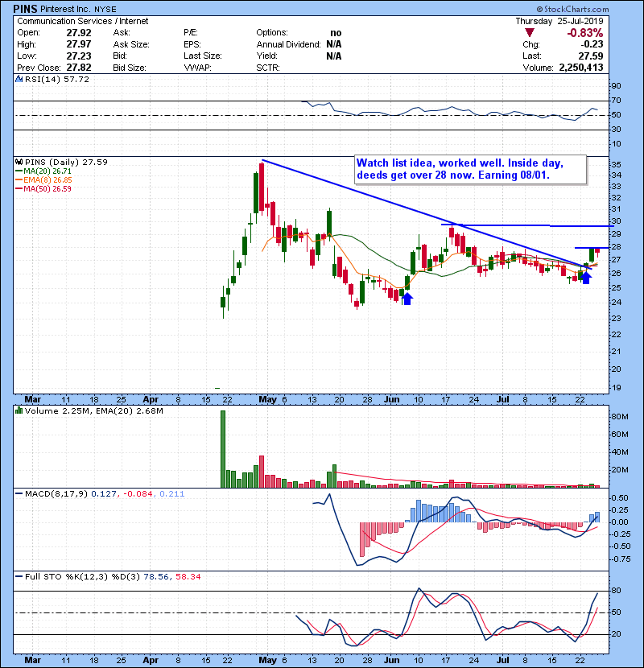Click the Thursday 25-Jul-2019 date
Image resolution: width=644 pixels, height=668 pixels.
pyautogui.click(x=559, y=21)
